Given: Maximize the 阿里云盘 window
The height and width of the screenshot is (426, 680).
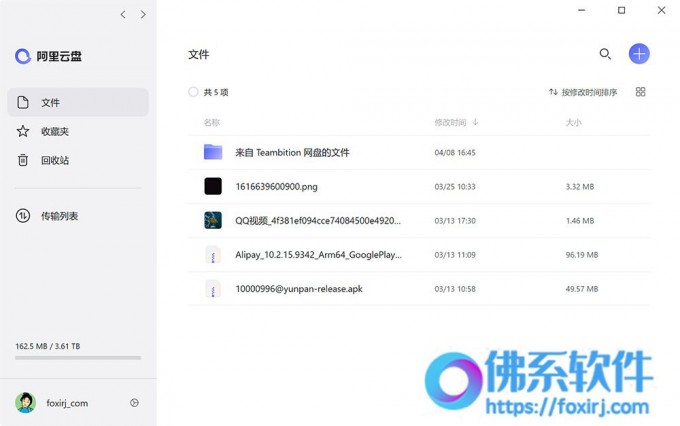Looking at the screenshot, I should point(621,10).
